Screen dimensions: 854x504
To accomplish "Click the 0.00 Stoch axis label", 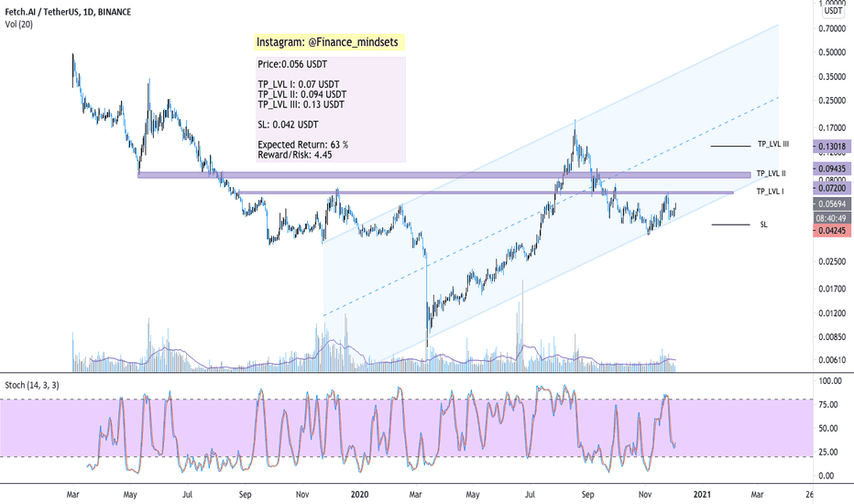I will pos(827,476).
